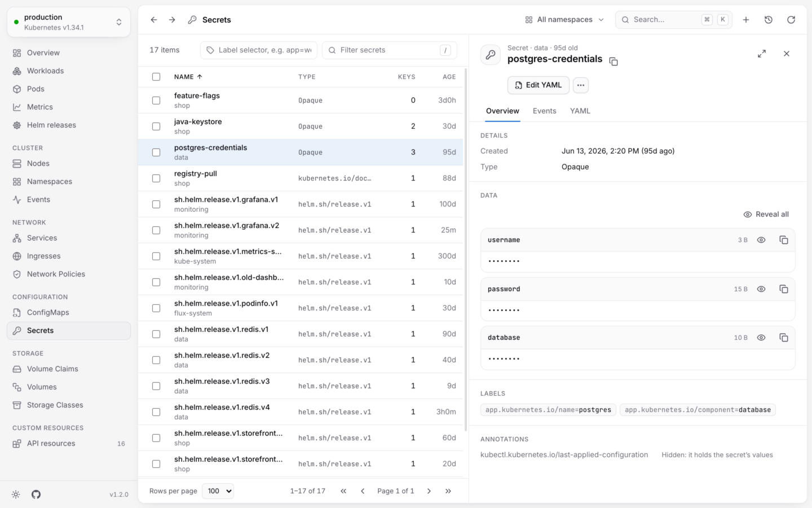812x508 pixels.
Task: Go forward with the right arrow icon
Action: click(172, 20)
